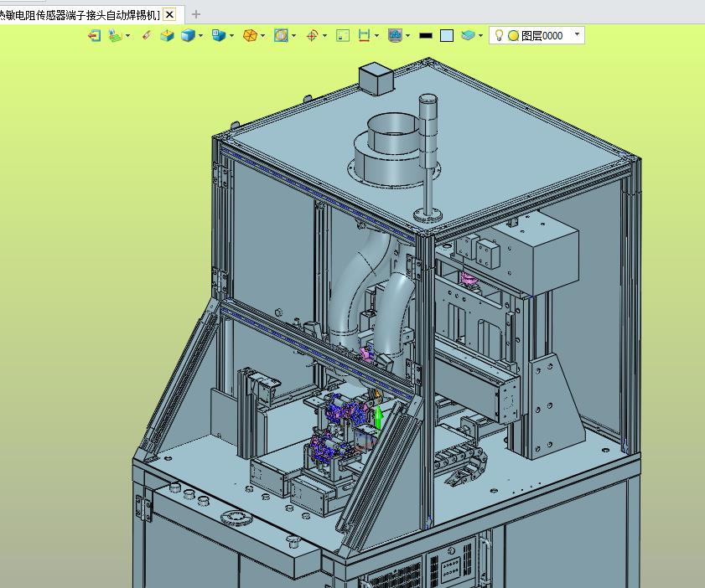Open the dropdown arrow beside the sketch-plane icon
The height and width of the screenshot is (588, 705).
128,35
